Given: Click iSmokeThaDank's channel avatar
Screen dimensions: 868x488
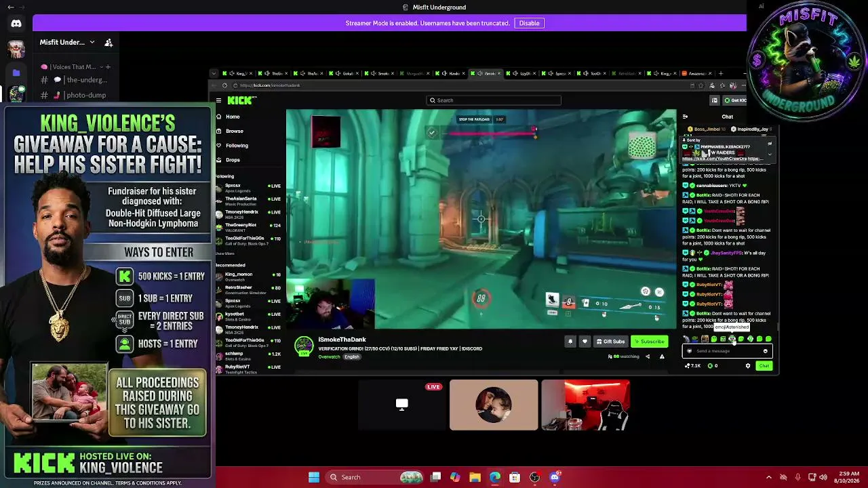Looking at the screenshot, I should (304, 346).
